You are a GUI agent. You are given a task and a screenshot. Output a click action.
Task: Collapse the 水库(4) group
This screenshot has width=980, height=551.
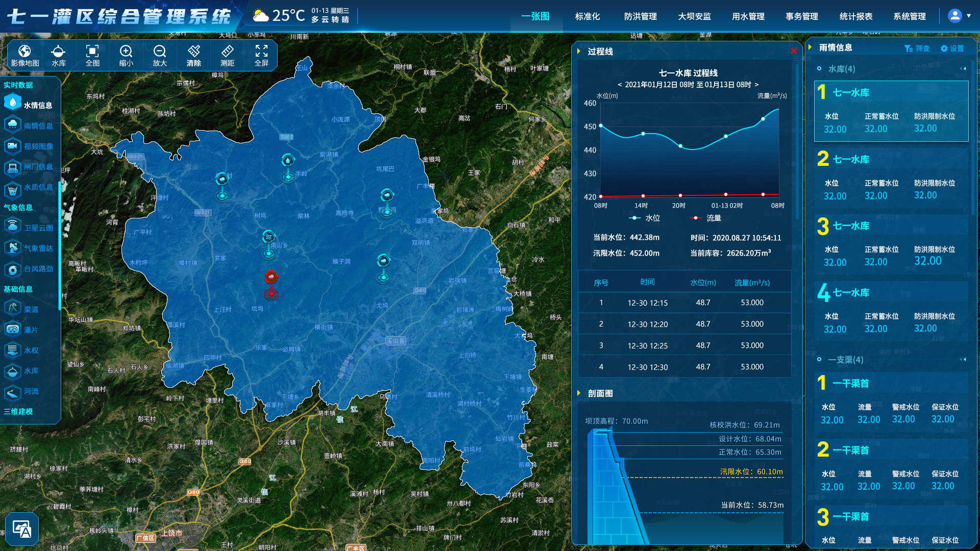[x=963, y=68]
